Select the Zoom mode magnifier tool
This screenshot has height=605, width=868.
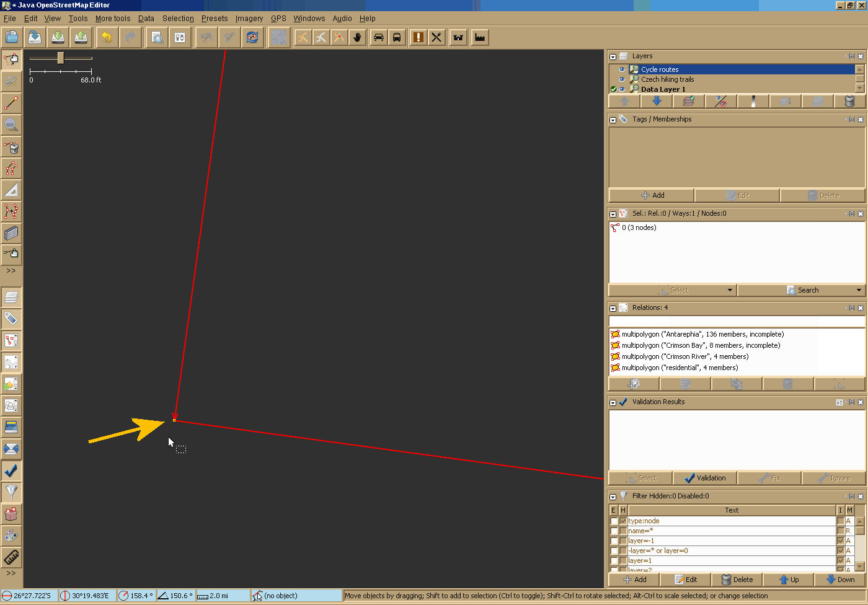11,125
